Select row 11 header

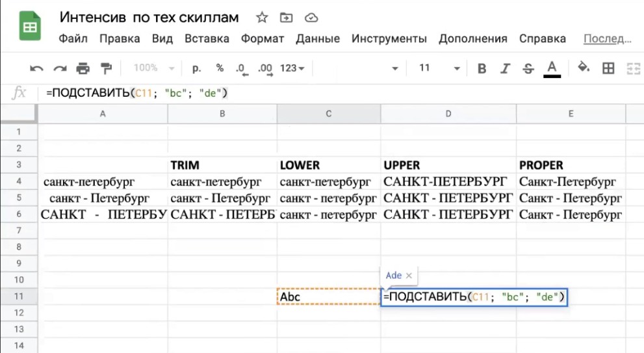click(19, 296)
